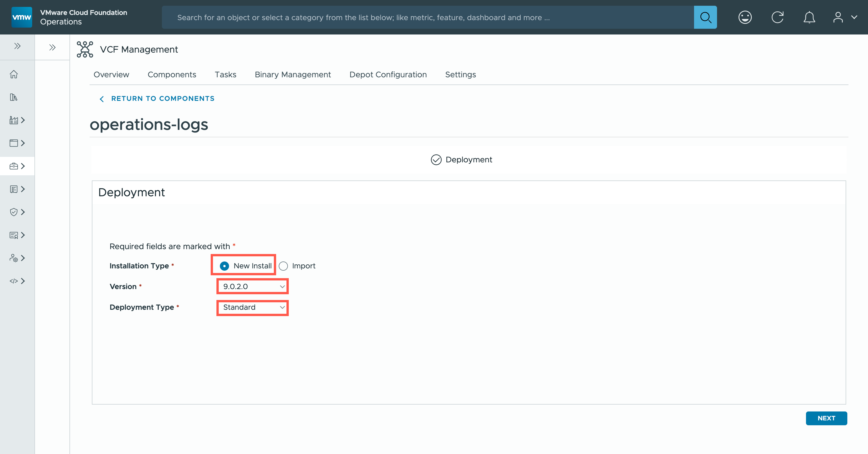Click the blue search magnifier button
The image size is (868, 454).
[x=705, y=17]
